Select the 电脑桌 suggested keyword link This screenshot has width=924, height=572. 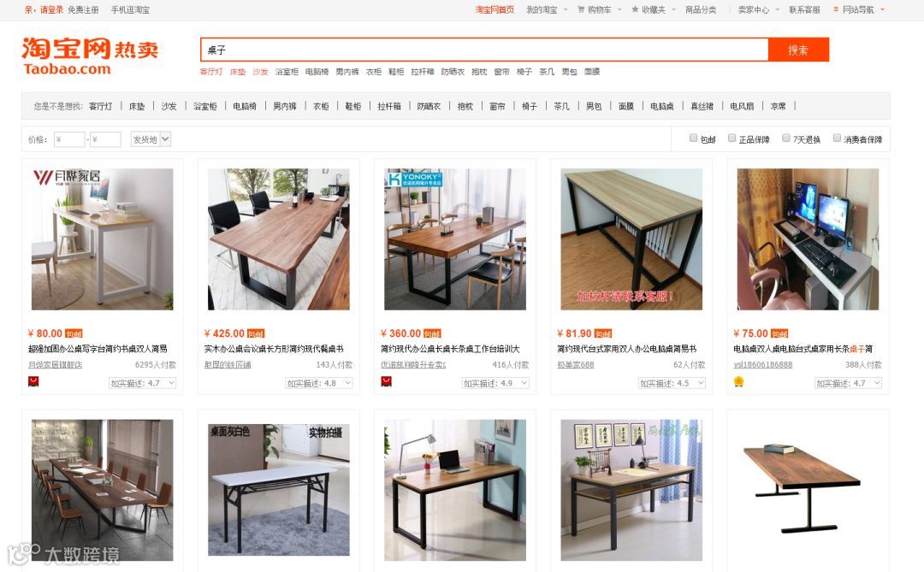(x=661, y=106)
